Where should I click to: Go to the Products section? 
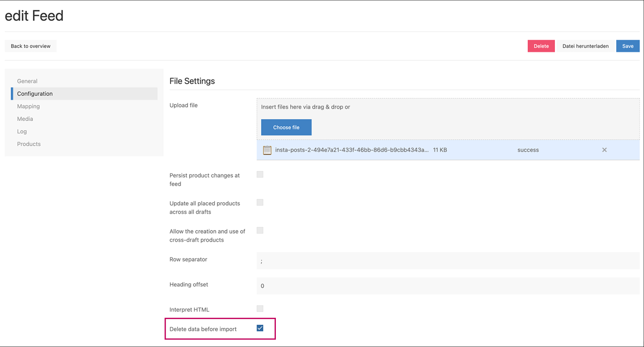29,144
